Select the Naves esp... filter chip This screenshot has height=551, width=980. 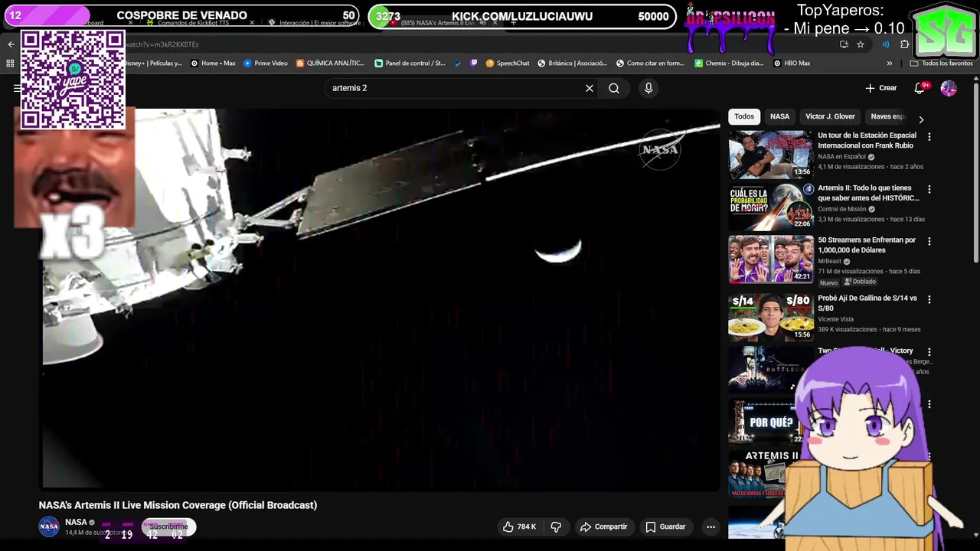click(888, 116)
